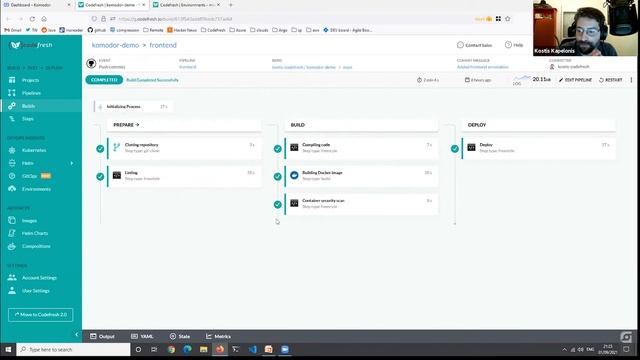Open the Compiling code step
This screenshot has width=640, height=360.
click(x=362, y=148)
